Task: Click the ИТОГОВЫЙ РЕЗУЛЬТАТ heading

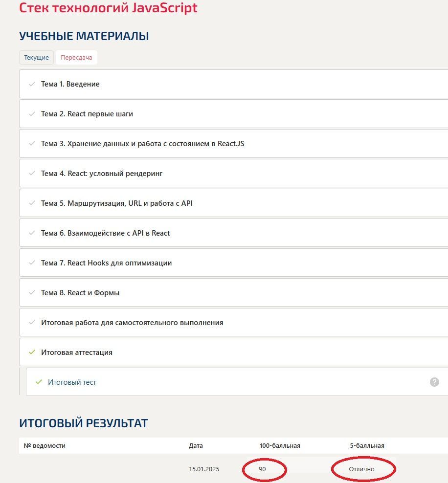Action: click(84, 423)
